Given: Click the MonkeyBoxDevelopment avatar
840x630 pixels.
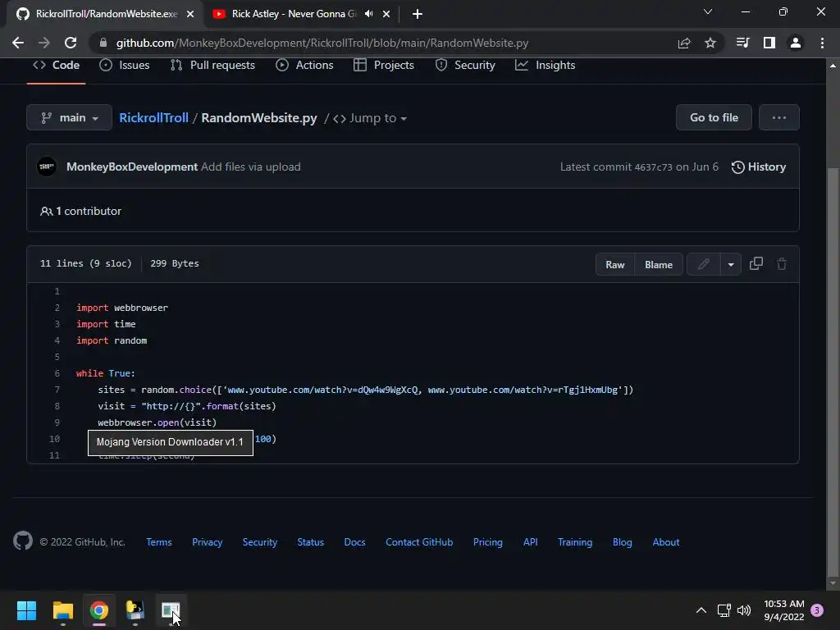Looking at the screenshot, I should [47, 167].
